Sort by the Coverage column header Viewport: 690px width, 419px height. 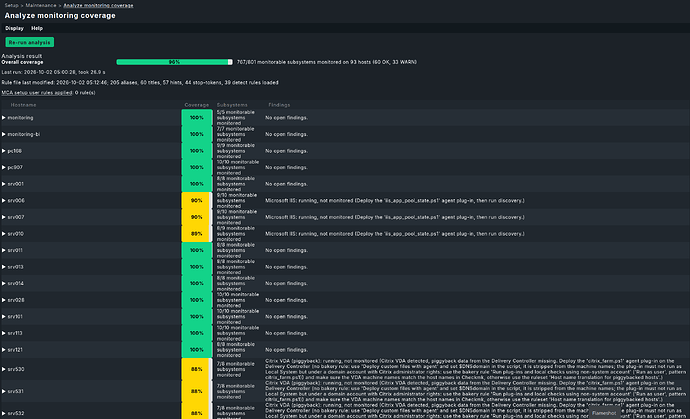(196, 105)
